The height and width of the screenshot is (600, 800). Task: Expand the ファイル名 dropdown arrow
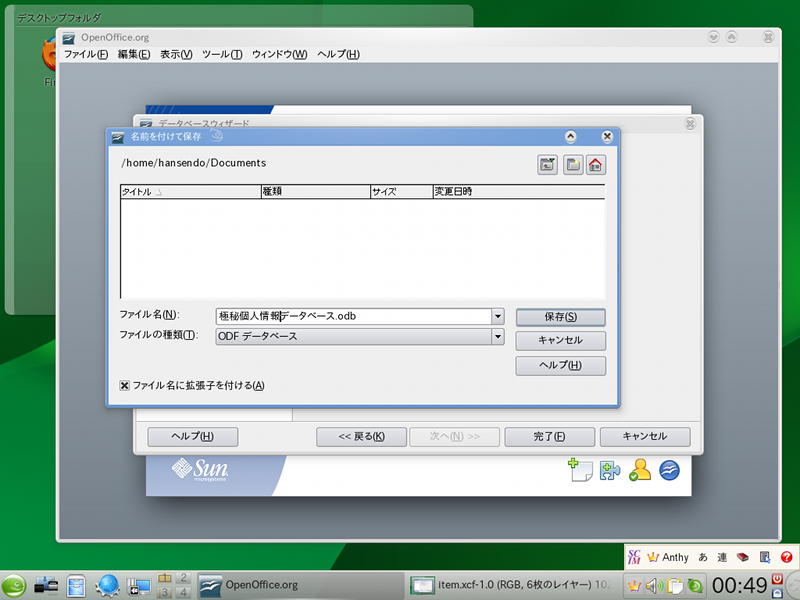497,316
